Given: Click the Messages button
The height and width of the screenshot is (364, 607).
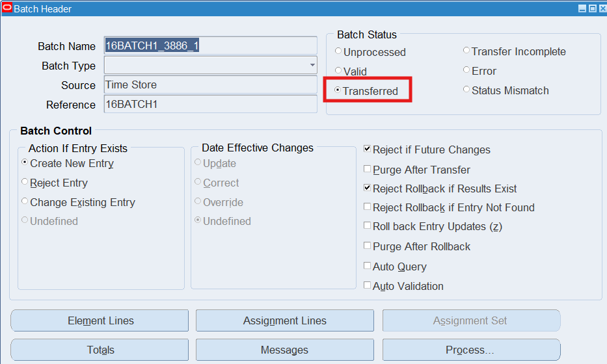Looking at the screenshot, I should (284, 350).
